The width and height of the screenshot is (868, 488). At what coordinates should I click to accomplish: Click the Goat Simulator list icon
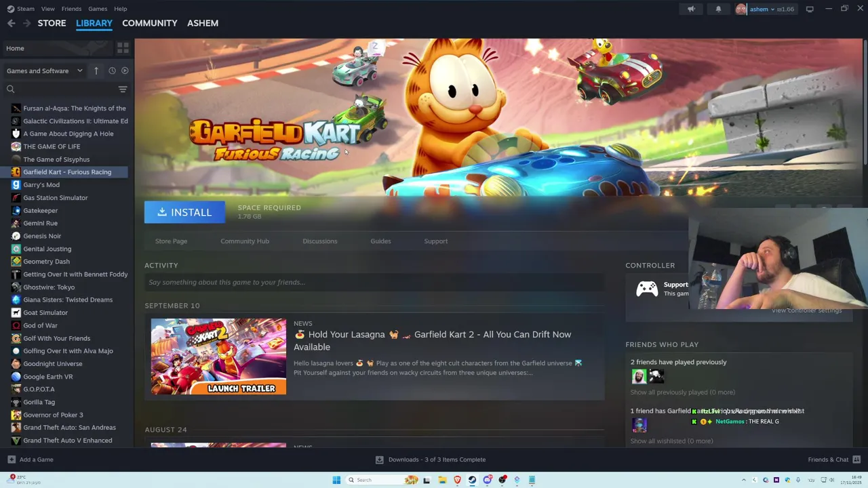(x=16, y=312)
